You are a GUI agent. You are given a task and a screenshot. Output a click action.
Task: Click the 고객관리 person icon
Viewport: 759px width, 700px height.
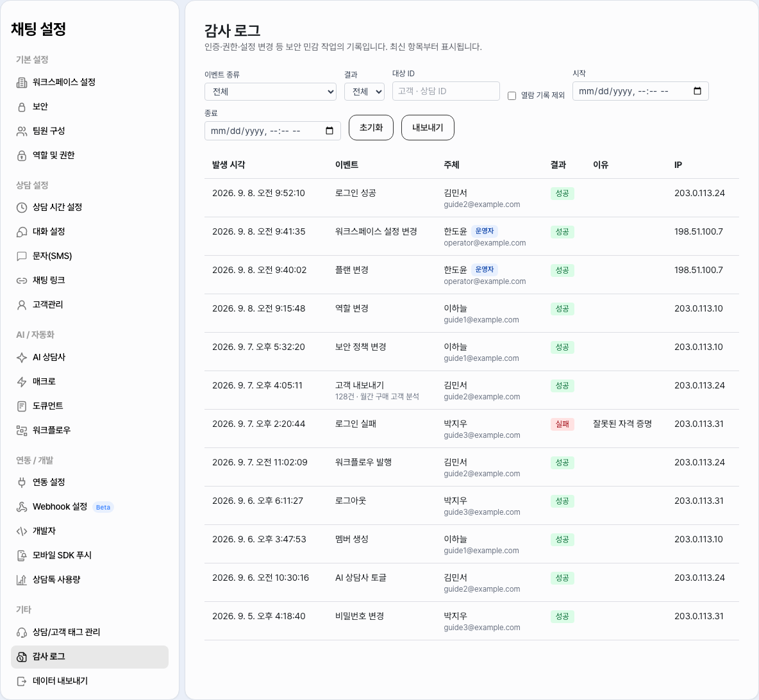tap(22, 305)
